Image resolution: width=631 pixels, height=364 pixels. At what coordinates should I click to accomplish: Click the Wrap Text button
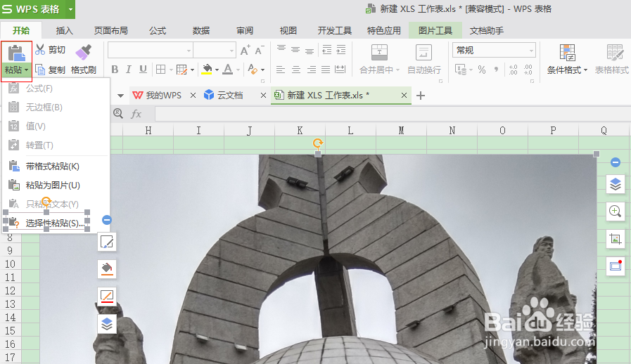click(x=423, y=60)
